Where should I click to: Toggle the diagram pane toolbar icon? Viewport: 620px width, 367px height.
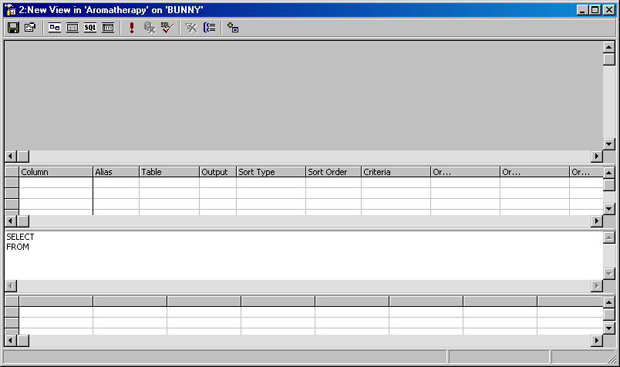(55, 28)
